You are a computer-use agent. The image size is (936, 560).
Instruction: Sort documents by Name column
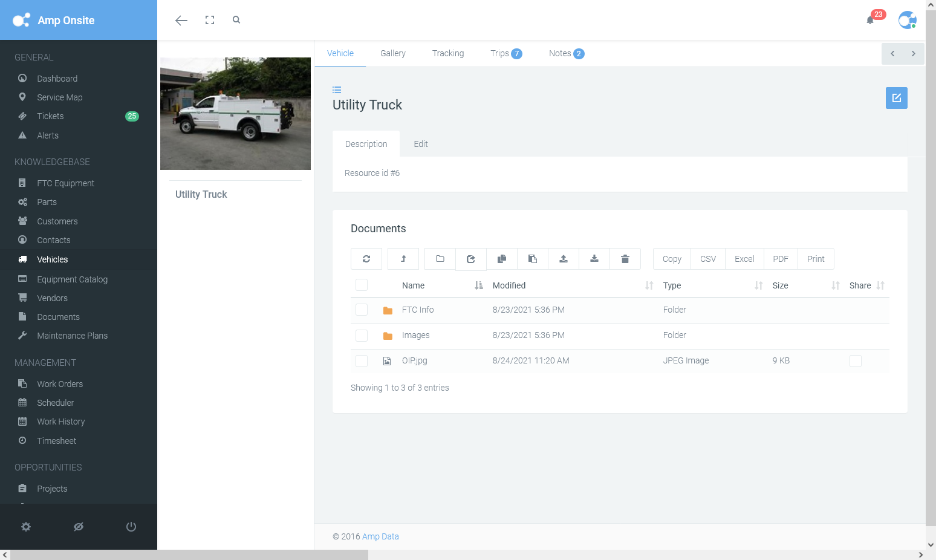pos(443,285)
